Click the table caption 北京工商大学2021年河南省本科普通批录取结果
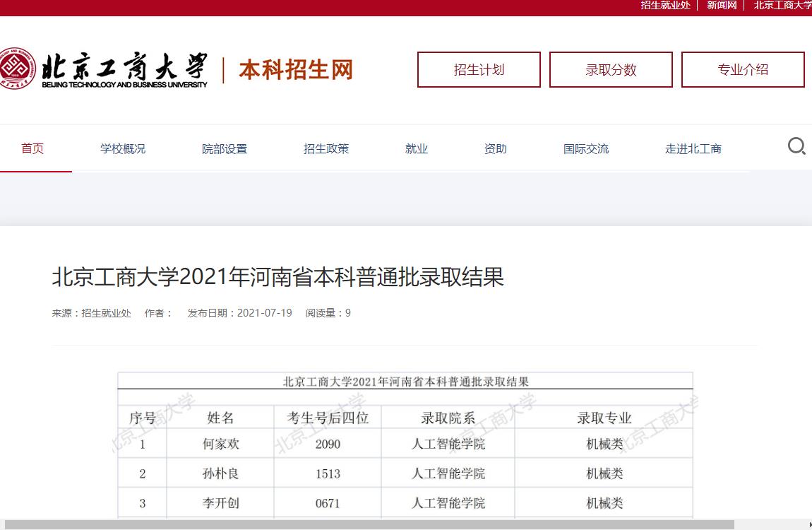Image resolution: width=812 pixels, height=530 pixels. coord(405,382)
